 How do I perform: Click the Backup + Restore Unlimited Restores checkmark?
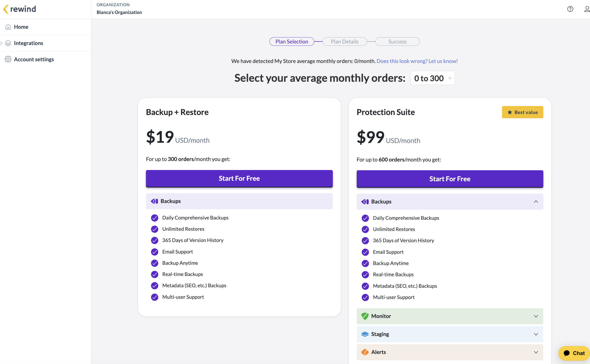[154, 229]
